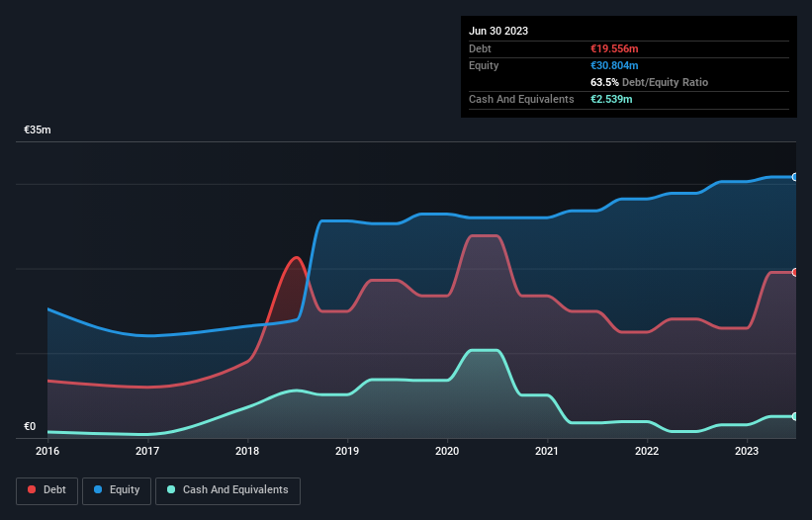Toggle the Equity legend button

pos(117,490)
